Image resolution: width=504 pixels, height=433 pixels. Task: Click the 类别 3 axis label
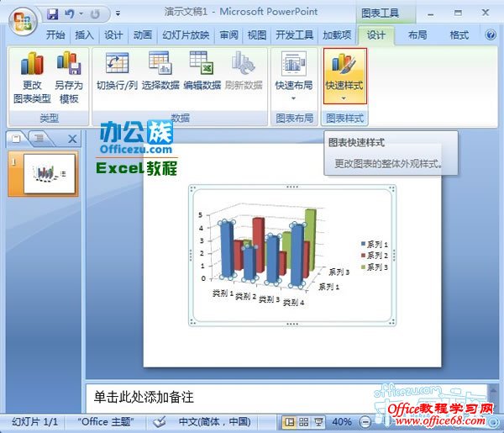[269, 299]
